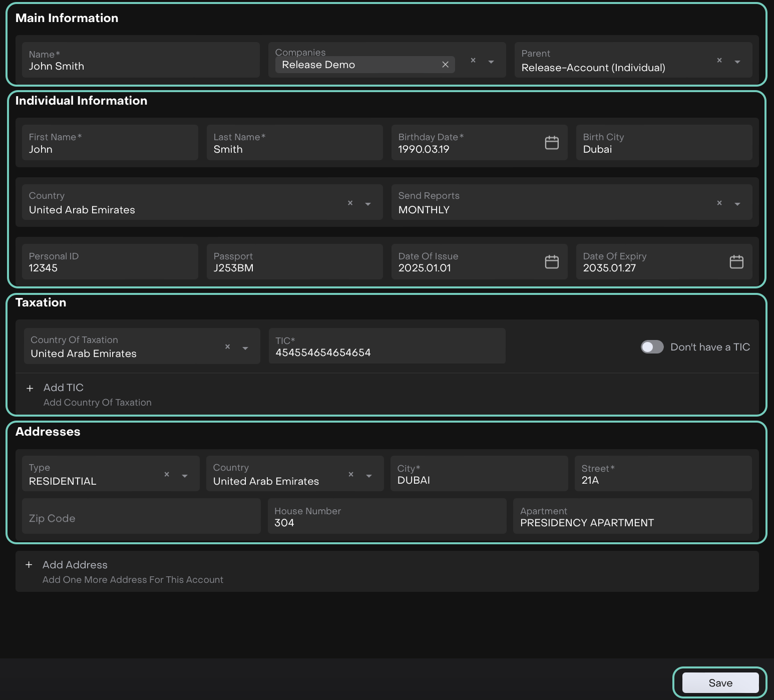Open the Individual Information Country dropdown
Image resolution: width=774 pixels, height=700 pixels.
tap(368, 204)
